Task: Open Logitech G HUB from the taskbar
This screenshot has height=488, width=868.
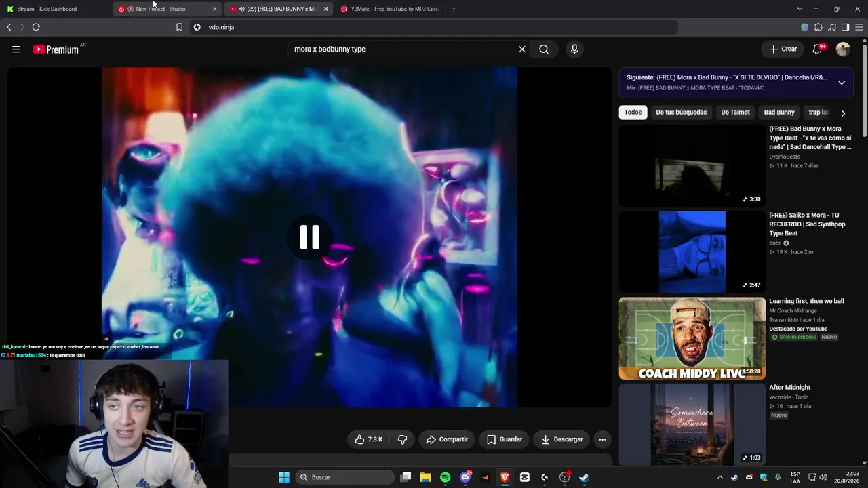Action: click(545, 477)
